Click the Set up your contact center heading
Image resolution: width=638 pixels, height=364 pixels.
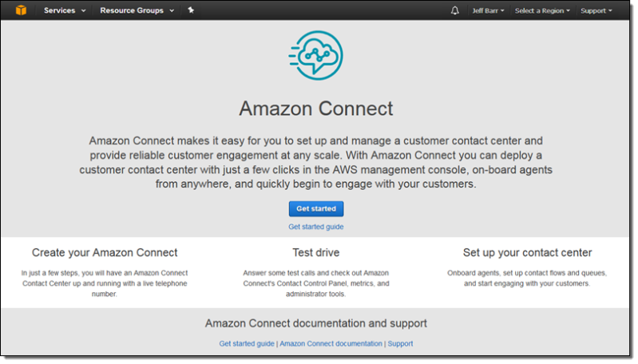click(527, 252)
